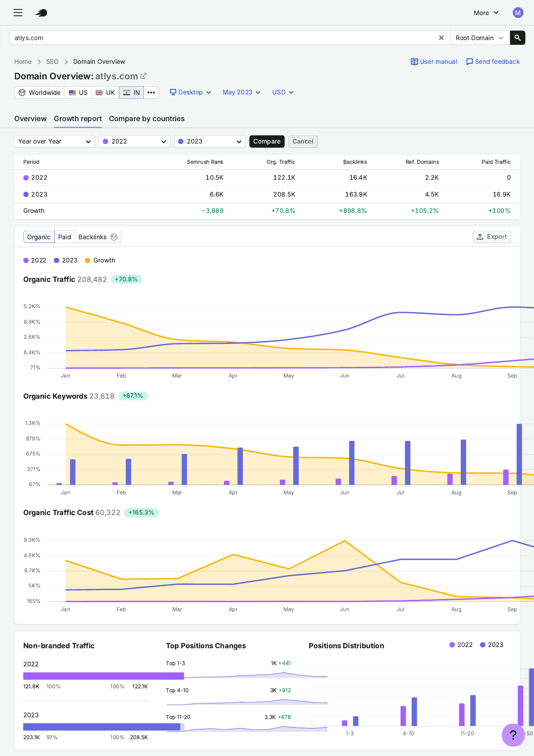
Task: Open the Year over Year dropdown
Action: [55, 141]
